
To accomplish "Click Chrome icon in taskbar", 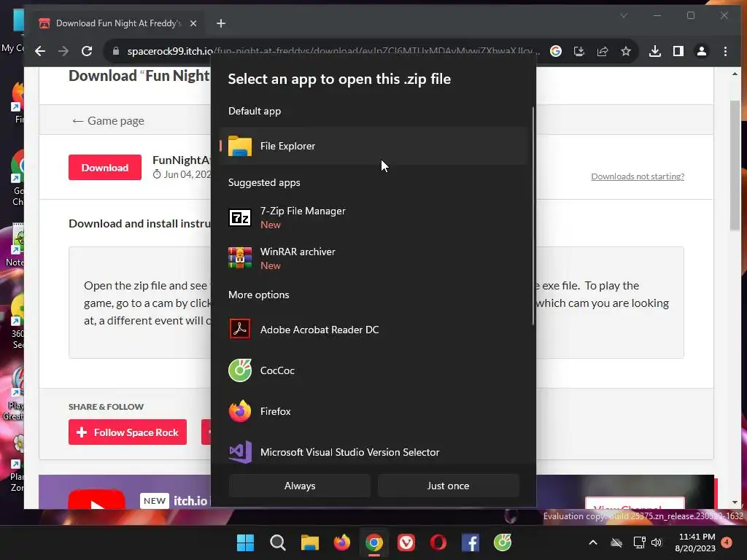I will click(x=374, y=542).
